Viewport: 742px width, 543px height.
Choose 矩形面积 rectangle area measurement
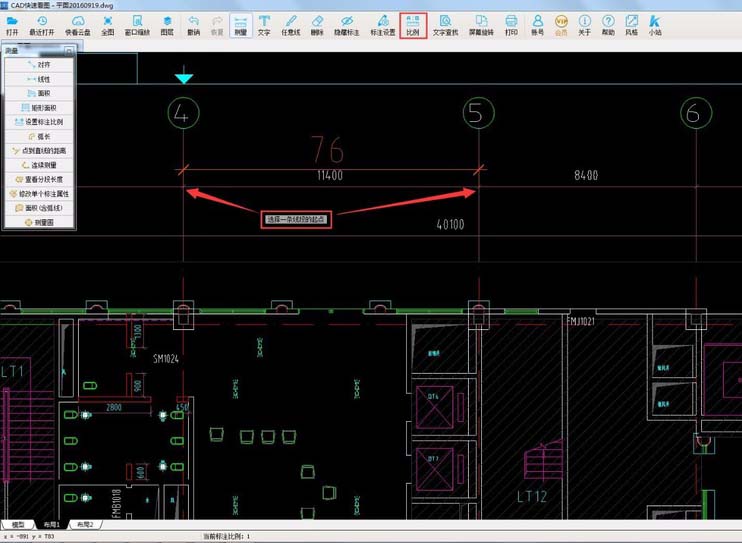tap(39, 108)
